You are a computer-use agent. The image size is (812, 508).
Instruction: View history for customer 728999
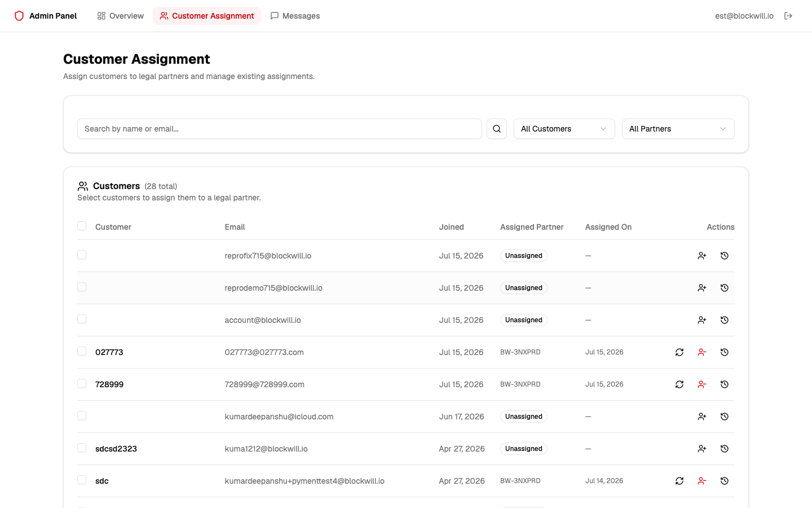tap(725, 384)
